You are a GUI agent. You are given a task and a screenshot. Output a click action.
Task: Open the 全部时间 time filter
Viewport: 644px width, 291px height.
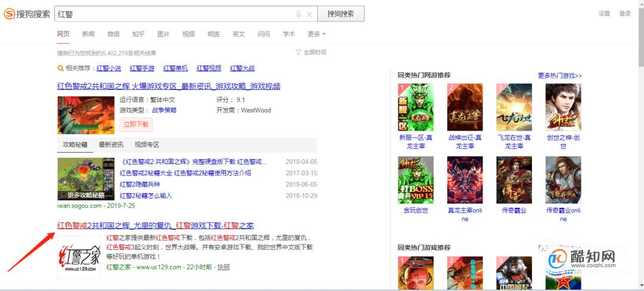click(311, 52)
